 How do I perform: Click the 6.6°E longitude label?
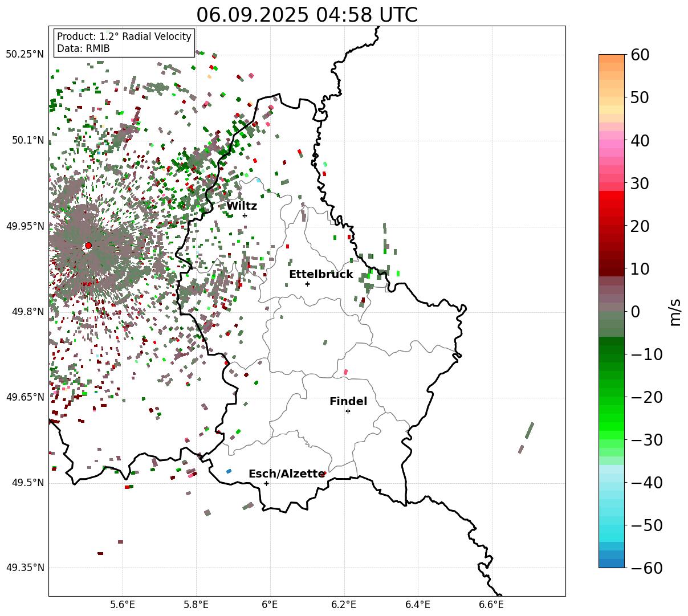491,604
